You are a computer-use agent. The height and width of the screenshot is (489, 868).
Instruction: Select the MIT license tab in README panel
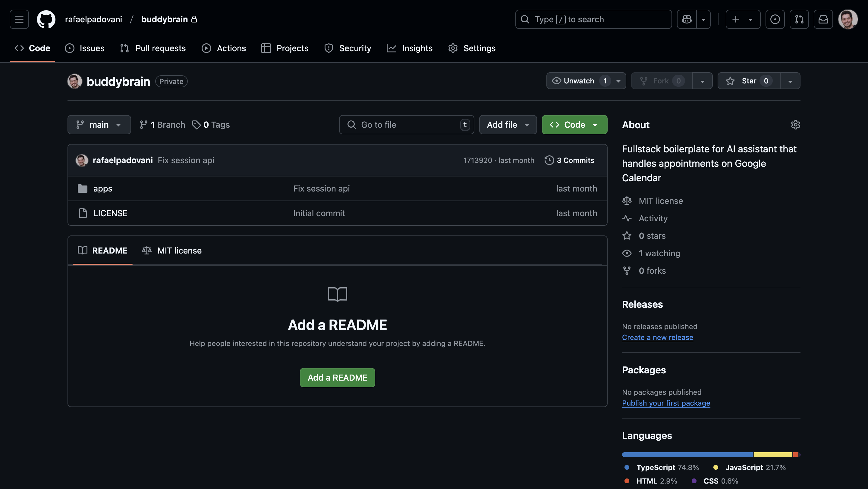[172, 251]
